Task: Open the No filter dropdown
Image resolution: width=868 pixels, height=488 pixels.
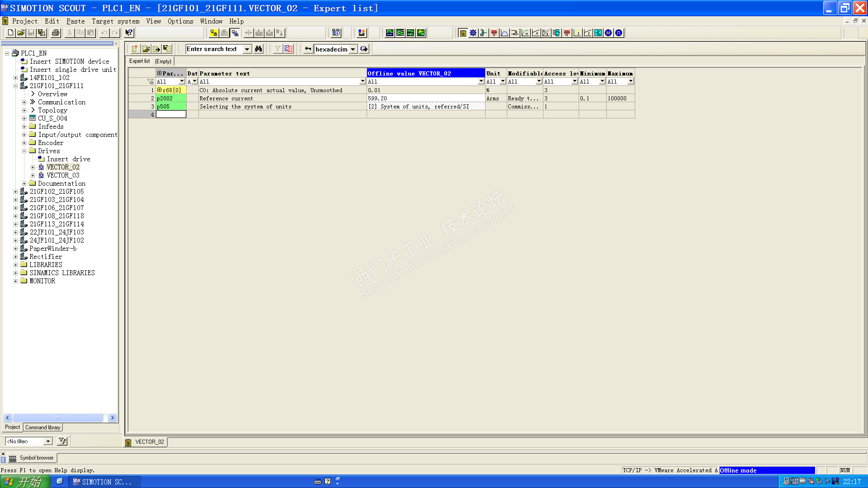Action: (47, 441)
